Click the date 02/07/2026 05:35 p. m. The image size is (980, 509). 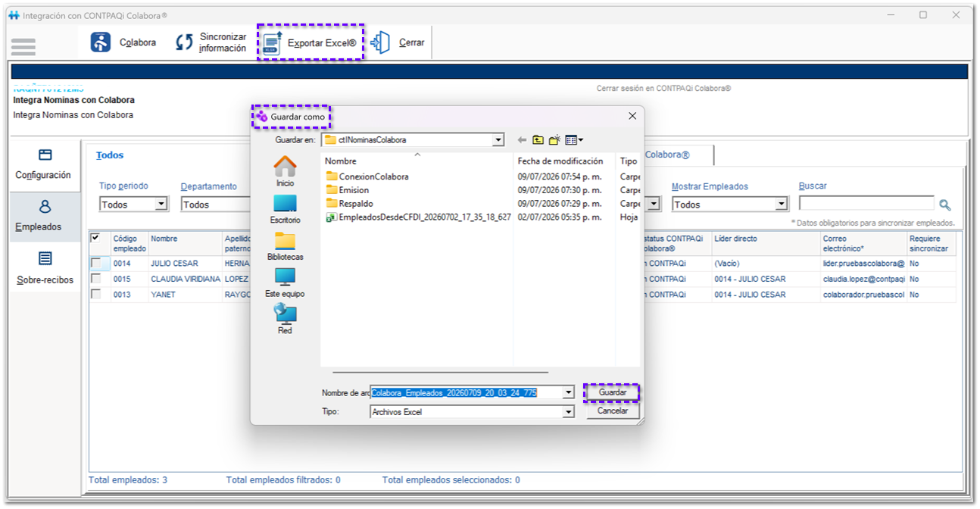click(x=561, y=217)
